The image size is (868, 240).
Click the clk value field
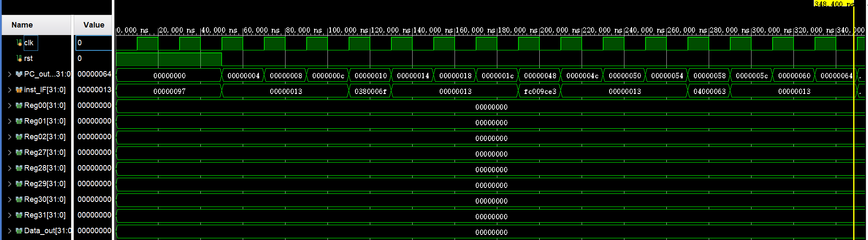(94, 43)
